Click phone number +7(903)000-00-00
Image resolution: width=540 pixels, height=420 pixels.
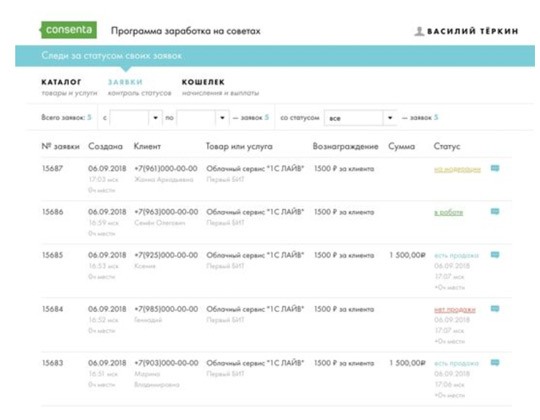click(x=166, y=363)
